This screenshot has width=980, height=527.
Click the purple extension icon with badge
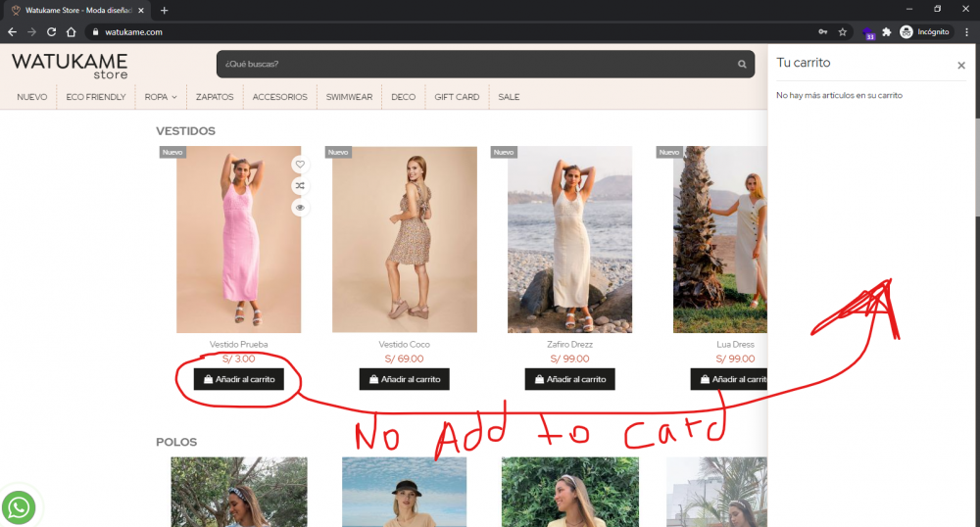click(868, 32)
